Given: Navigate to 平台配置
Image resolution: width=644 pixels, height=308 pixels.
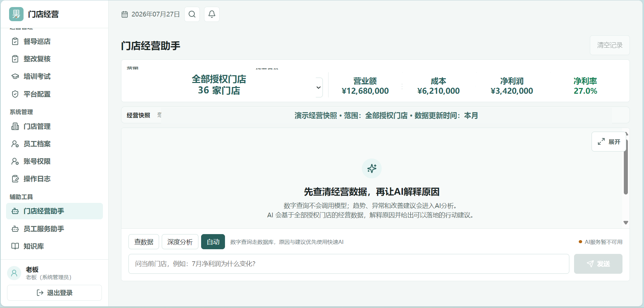Looking at the screenshot, I should click(54, 94).
